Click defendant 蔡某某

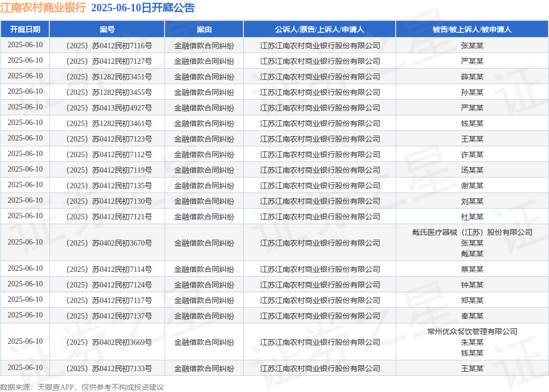tap(472, 269)
